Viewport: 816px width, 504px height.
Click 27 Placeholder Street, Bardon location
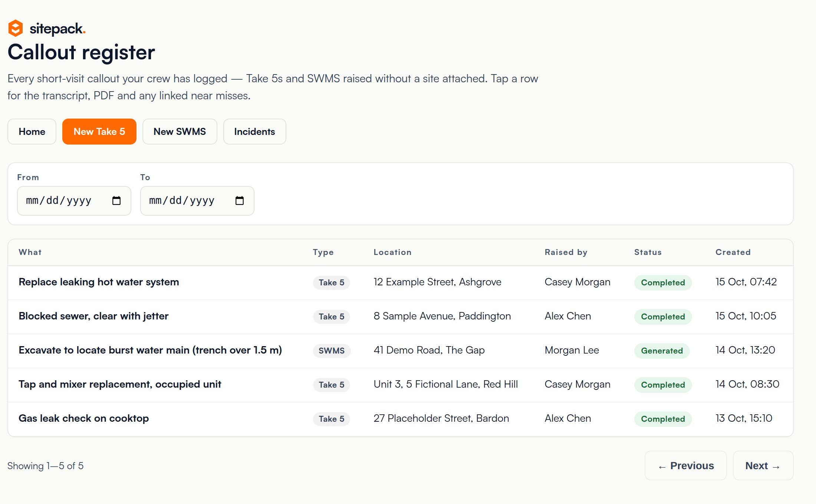pos(441,418)
